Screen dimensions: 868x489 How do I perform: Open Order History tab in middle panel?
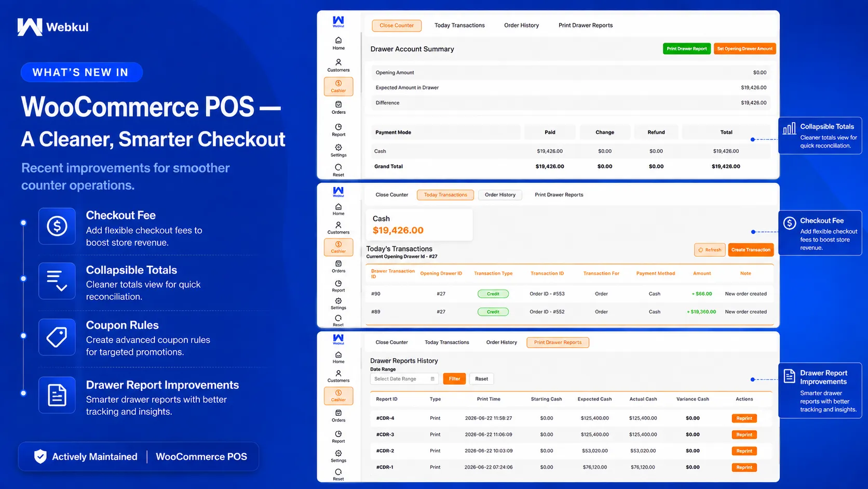(500, 195)
